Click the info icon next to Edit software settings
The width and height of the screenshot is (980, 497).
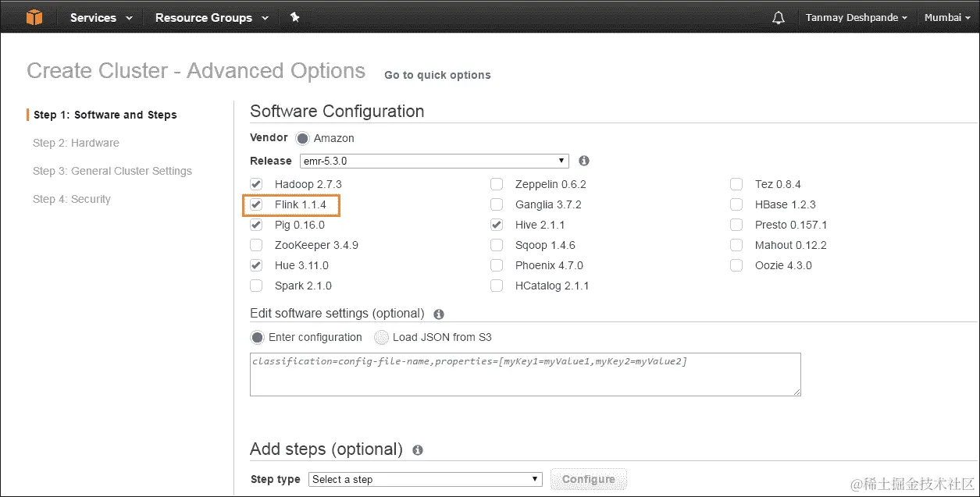coord(438,314)
